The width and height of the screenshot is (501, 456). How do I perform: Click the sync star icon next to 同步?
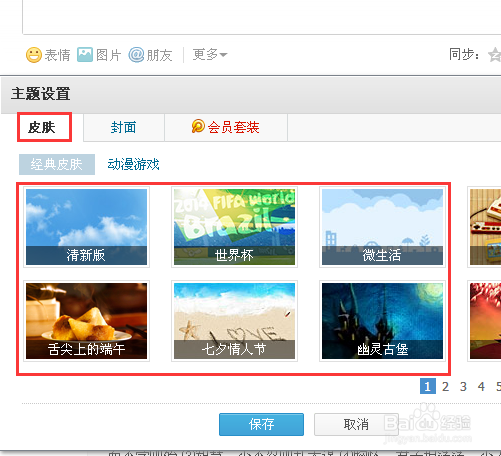[x=495, y=55]
